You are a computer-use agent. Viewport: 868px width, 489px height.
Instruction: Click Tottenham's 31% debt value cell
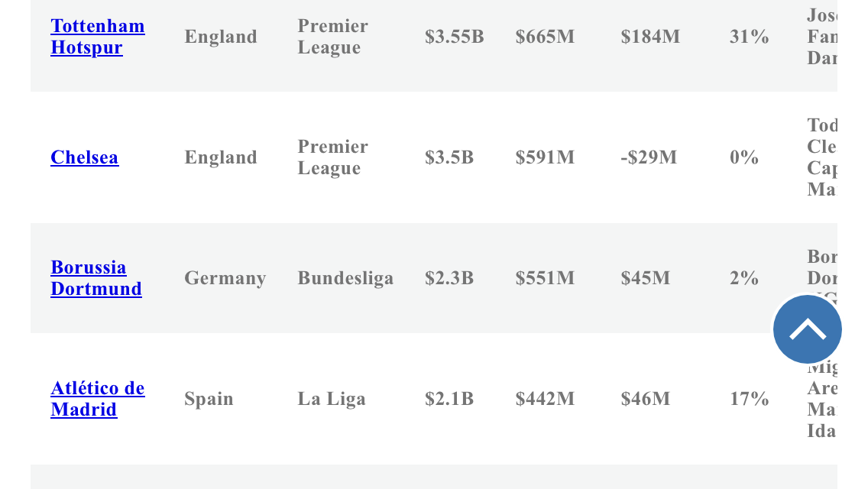[x=749, y=37]
